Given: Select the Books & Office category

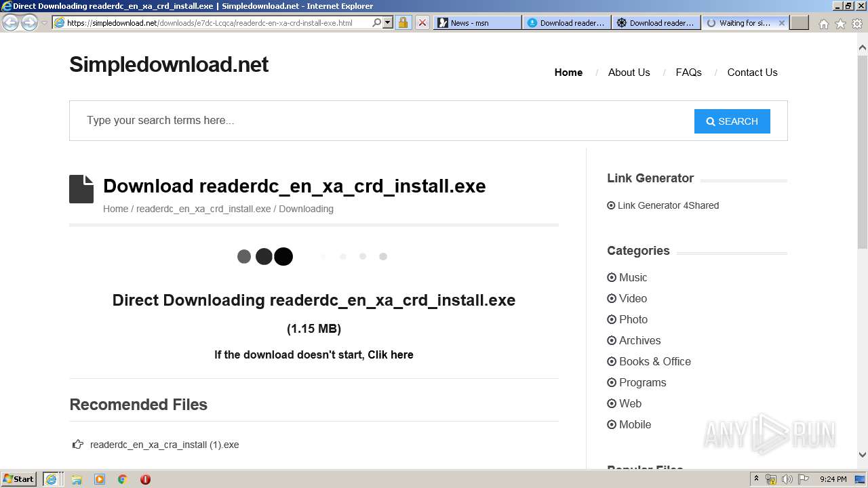Looking at the screenshot, I should [x=655, y=361].
